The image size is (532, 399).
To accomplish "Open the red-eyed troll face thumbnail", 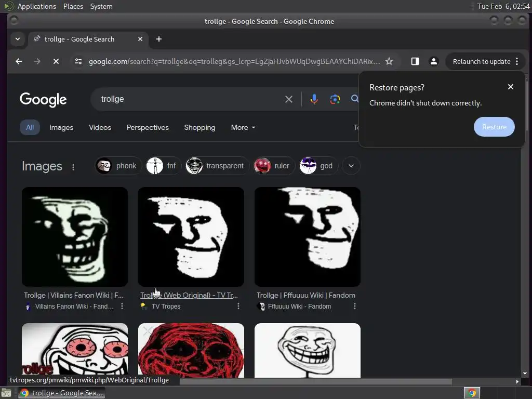I will [x=75, y=350].
